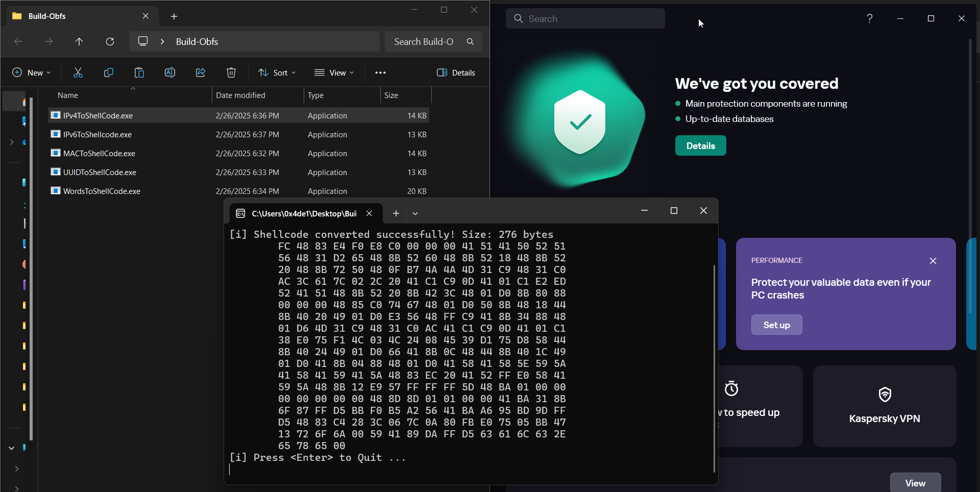This screenshot has height=492, width=980.
Task: Select the Build-Obfs Explorer tab
Action: pyautogui.click(x=82, y=16)
